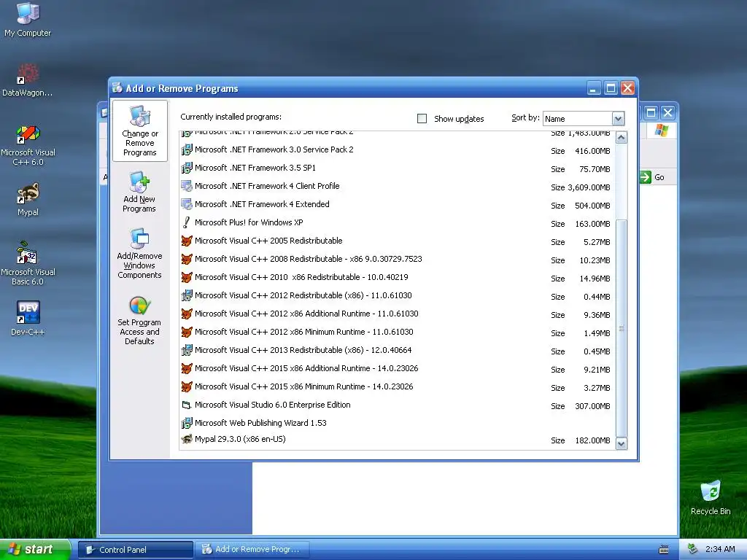The width and height of the screenshot is (747, 560).
Task: Click scrollbar up arrow in programs list
Action: pyautogui.click(x=622, y=138)
